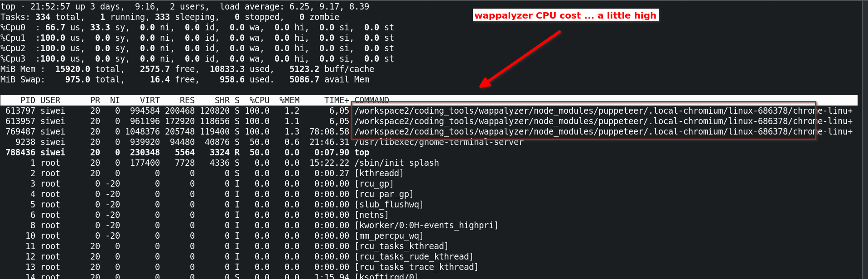The width and height of the screenshot is (868, 279).
Task: Click the red arrow pointing at processes
Action: (x=520, y=59)
